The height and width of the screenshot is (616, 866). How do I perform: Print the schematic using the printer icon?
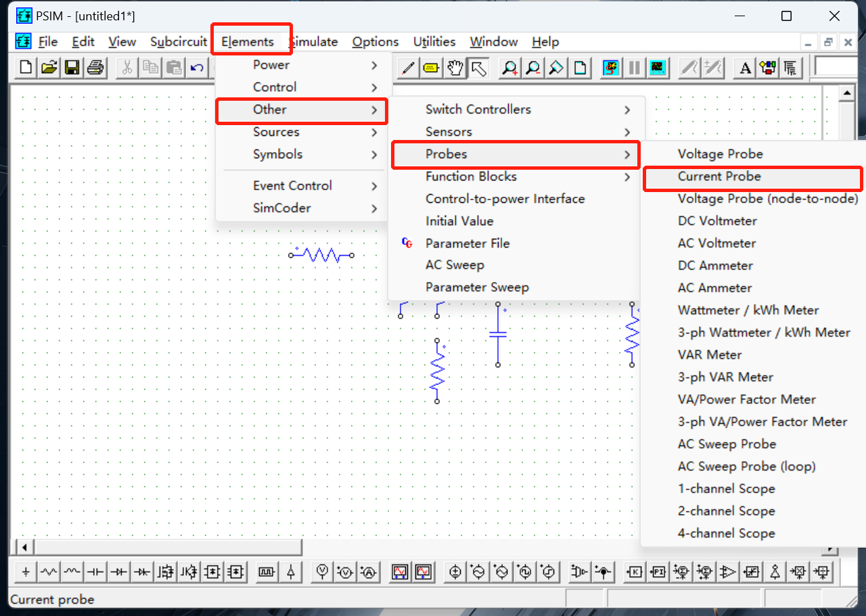[x=95, y=68]
